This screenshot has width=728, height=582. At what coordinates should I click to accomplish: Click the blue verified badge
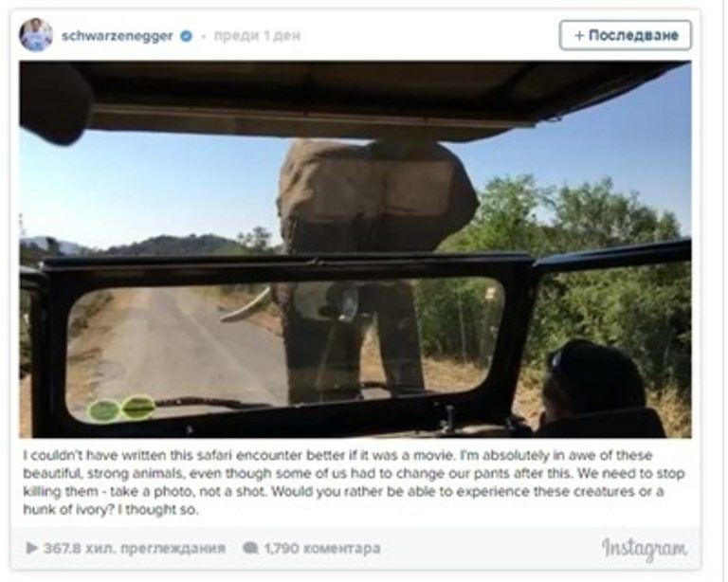coord(186,36)
